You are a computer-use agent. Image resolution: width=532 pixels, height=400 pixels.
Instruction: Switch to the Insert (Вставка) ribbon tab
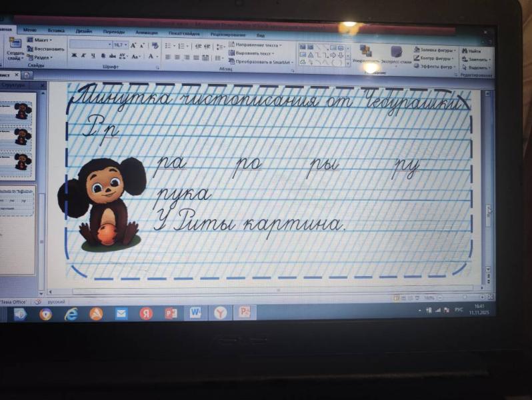point(56,30)
